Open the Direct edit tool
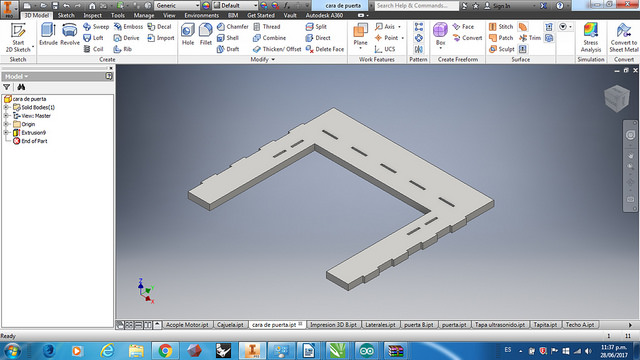The width and height of the screenshot is (640, 360). (x=318, y=38)
